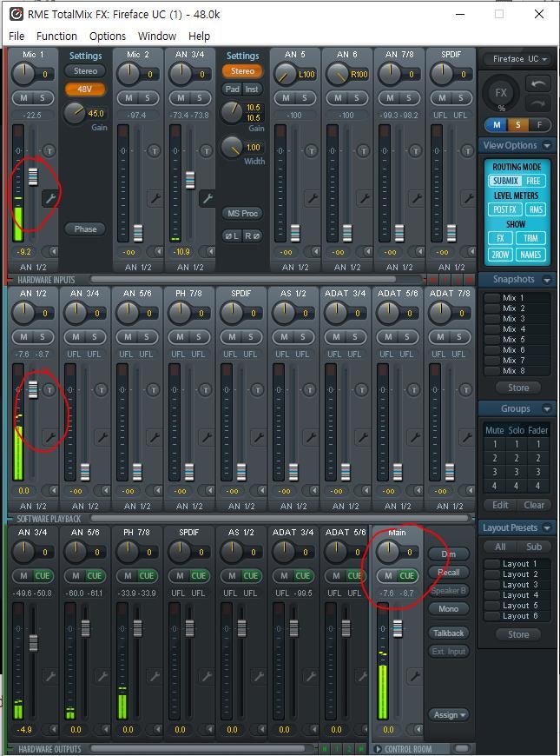Toggle Stereo mode in AN 3/4 settings

(242, 71)
